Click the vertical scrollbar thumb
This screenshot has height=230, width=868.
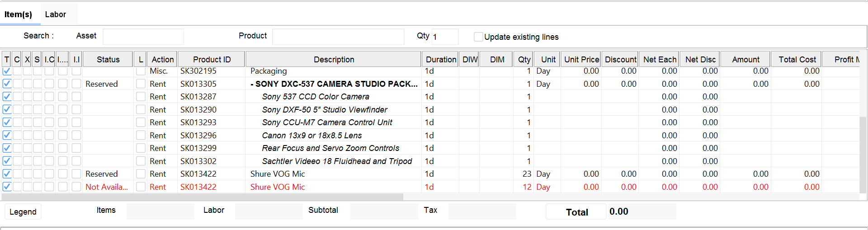click(863, 154)
